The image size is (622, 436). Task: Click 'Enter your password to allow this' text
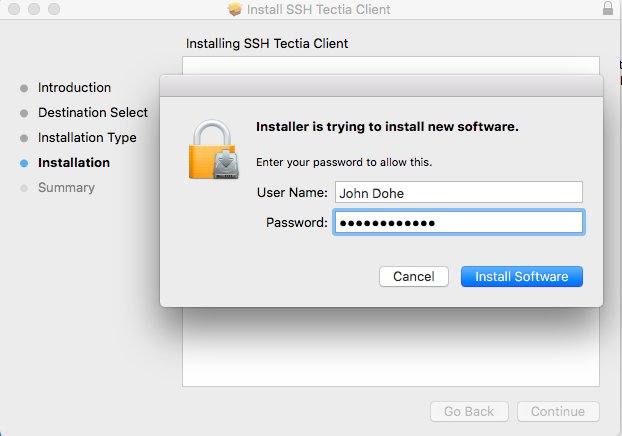[x=344, y=162]
